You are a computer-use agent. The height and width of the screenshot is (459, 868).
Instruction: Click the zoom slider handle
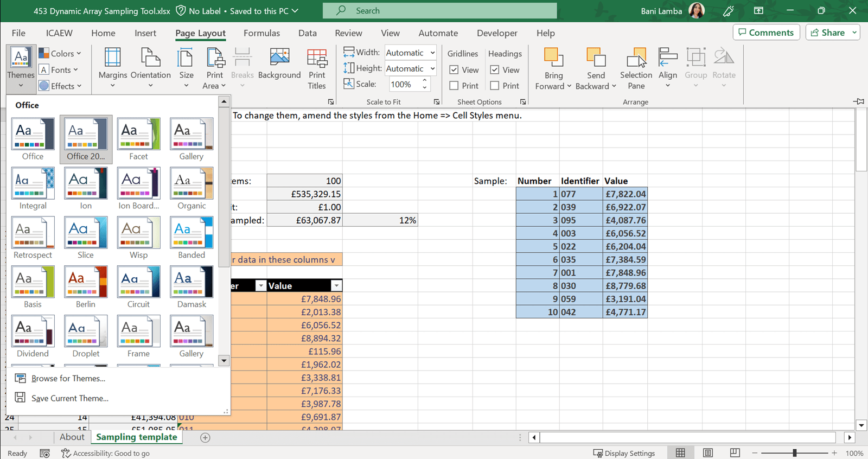(794, 452)
